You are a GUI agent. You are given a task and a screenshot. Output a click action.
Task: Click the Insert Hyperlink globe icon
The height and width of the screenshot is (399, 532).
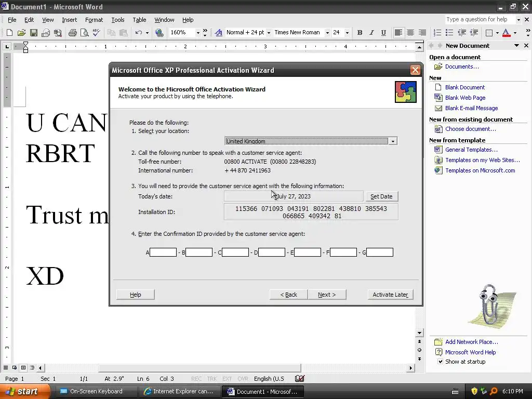pos(159,33)
